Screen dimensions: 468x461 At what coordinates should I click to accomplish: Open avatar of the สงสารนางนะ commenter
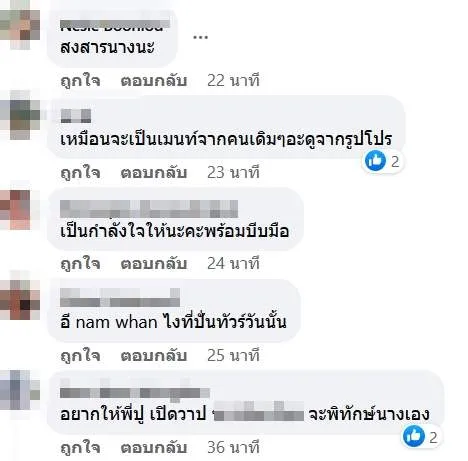20,30
